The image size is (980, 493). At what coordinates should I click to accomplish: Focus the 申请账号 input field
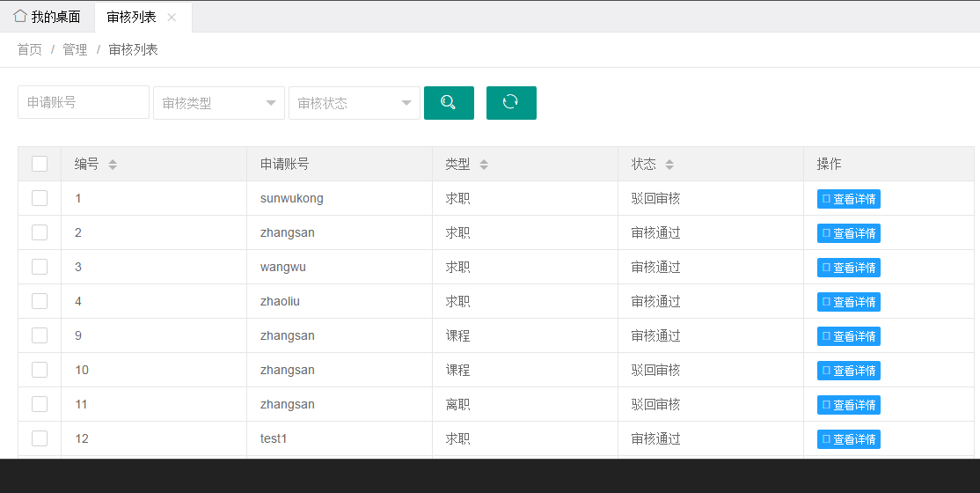pos(84,102)
